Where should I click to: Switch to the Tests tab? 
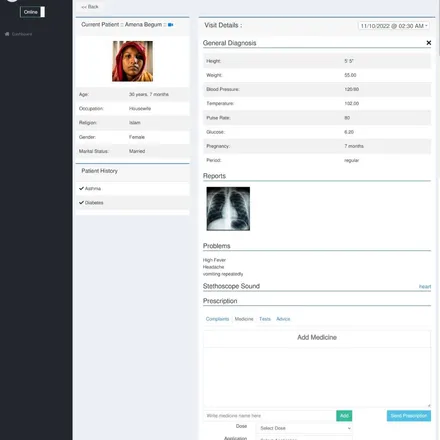click(265, 319)
